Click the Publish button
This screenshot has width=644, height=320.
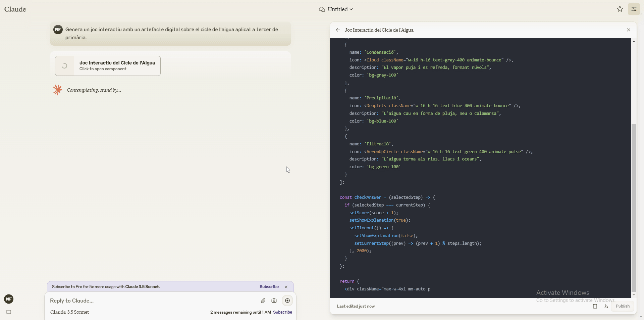coord(623,306)
